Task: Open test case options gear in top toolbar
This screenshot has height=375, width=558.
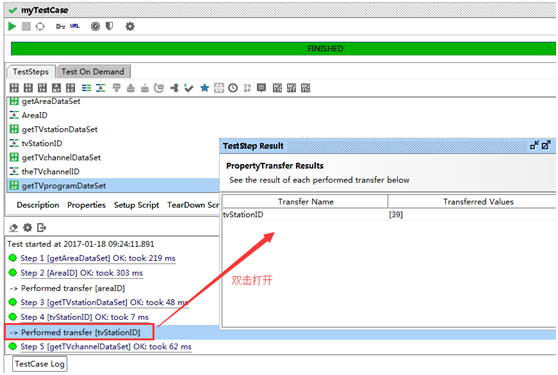Action: (130, 26)
